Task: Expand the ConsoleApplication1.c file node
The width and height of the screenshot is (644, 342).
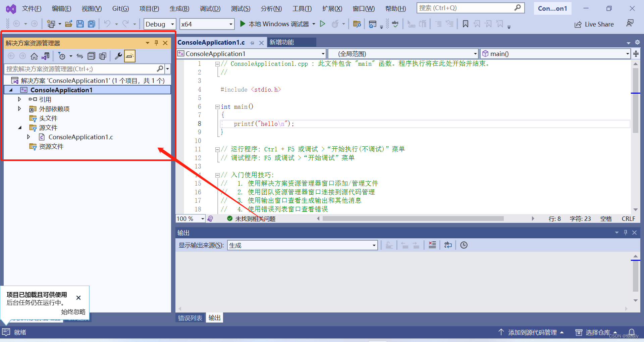Action: click(29, 137)
